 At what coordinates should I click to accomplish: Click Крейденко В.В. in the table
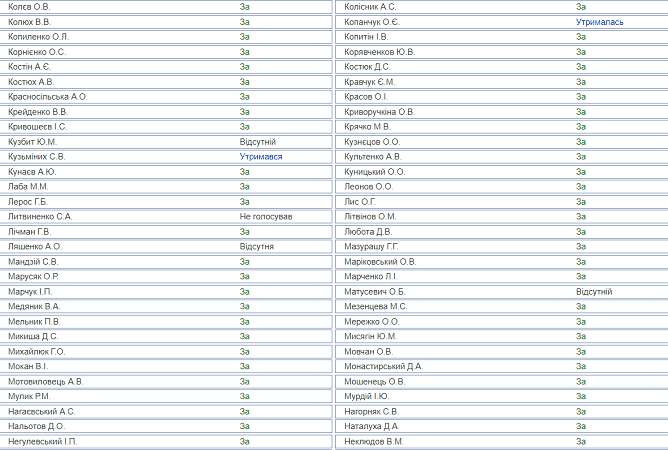click(38, 112)
